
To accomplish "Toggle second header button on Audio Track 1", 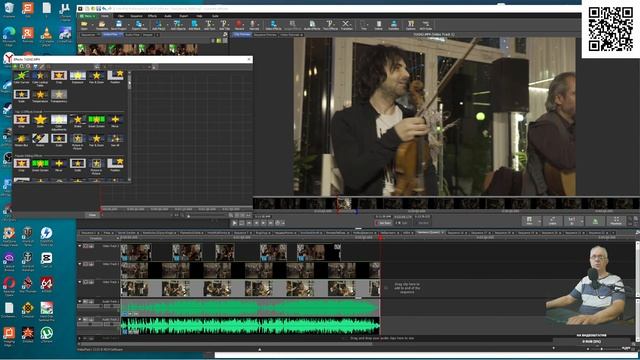I will 91,302.
